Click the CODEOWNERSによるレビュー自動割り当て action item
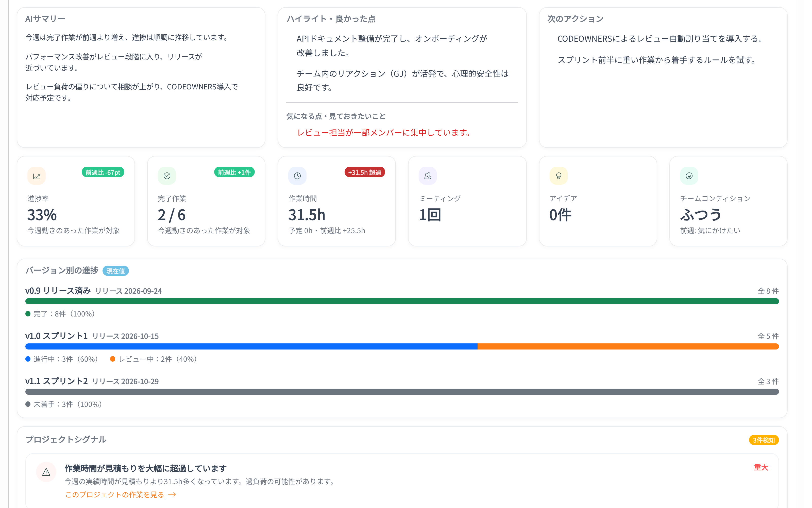Viewport: 812px width, 508px height. [x=661, y=39]
